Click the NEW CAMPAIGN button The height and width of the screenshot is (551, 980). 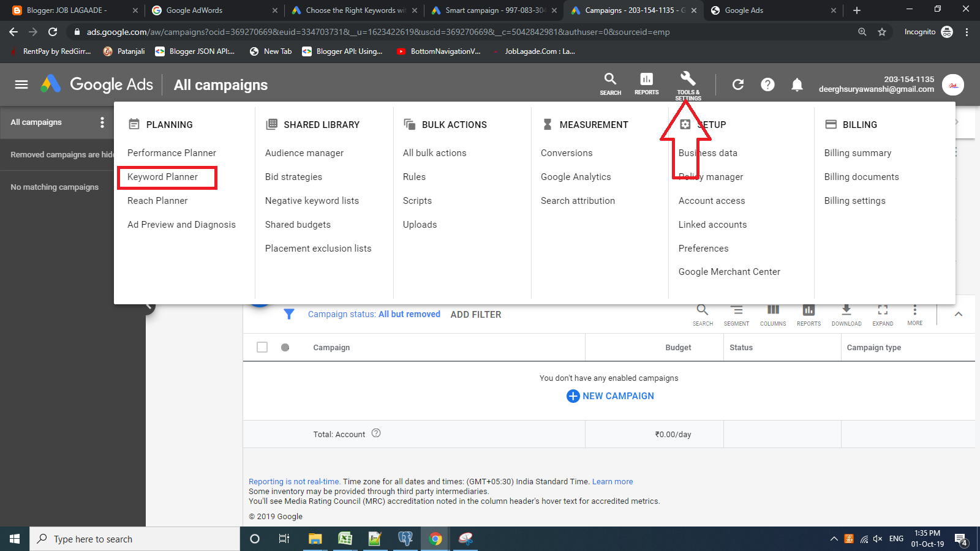click(x=610, y=396)
